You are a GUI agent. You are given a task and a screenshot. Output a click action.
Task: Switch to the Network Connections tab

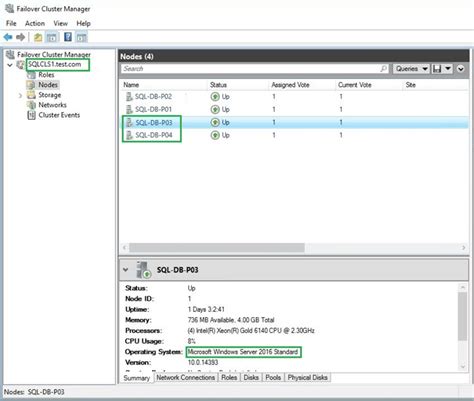[x=186, y=377]
